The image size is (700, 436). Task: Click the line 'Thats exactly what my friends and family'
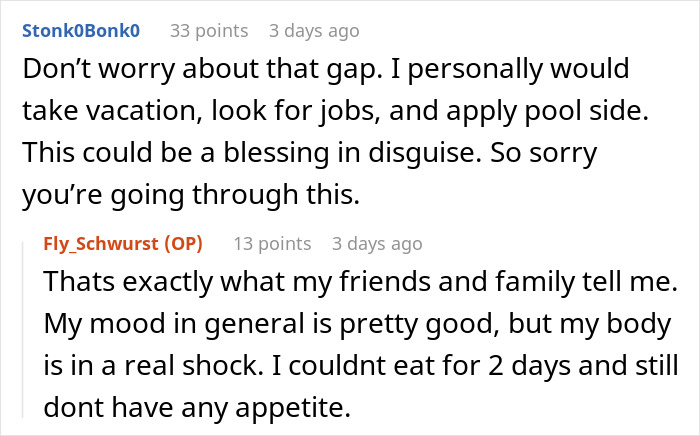click(361, 282)
